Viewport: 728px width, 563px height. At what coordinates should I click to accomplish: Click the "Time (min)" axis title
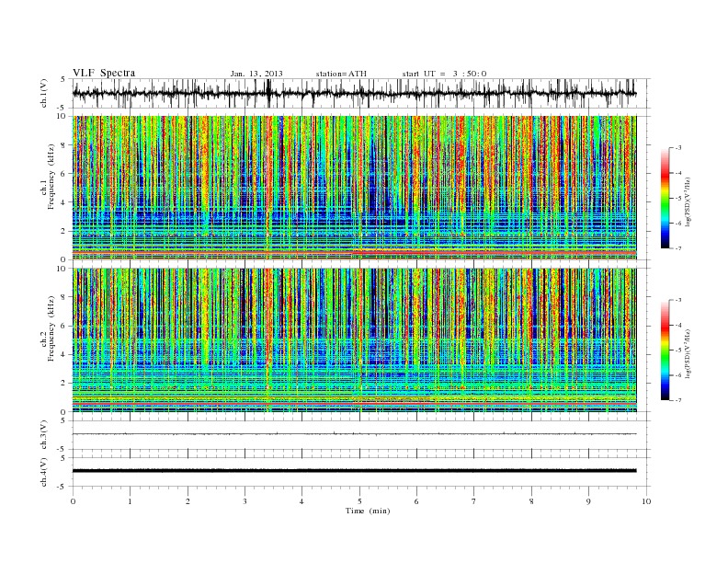point(368,511)
